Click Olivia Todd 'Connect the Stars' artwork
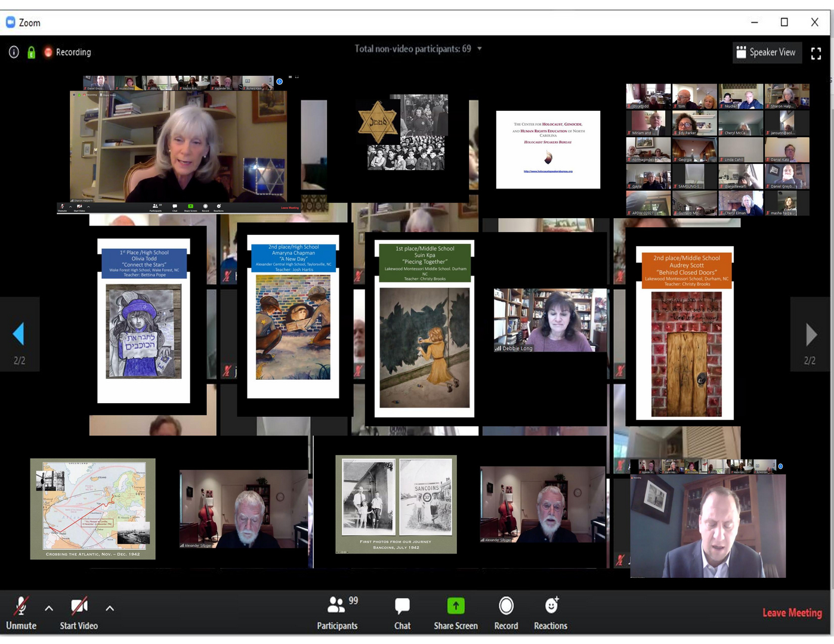The image size is (834, 644). click(144, 331)
